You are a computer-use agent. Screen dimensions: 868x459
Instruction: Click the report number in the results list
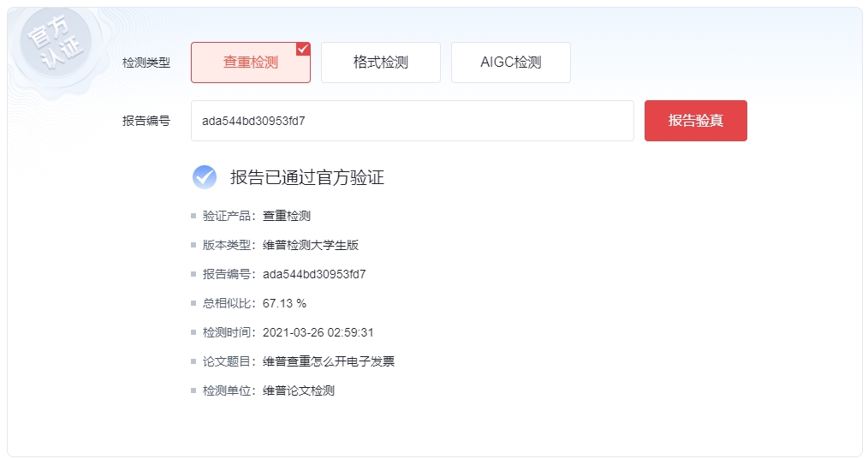(314, 274)
